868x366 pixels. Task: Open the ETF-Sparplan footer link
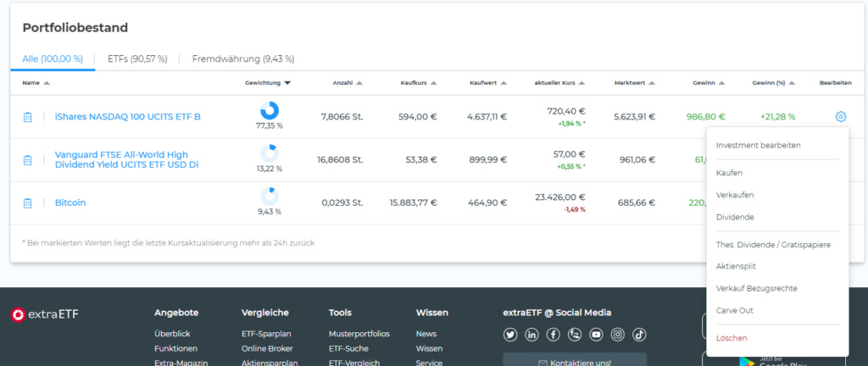pos(266,334)
